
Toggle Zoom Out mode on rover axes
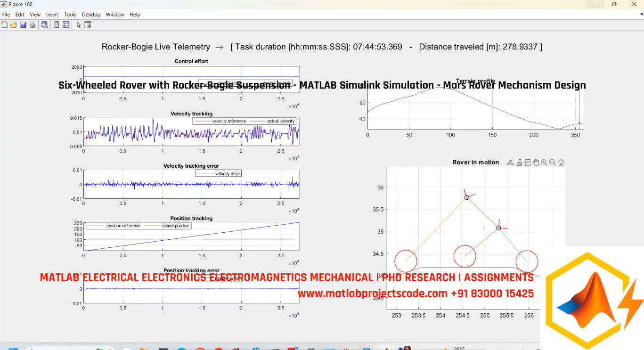552,163
